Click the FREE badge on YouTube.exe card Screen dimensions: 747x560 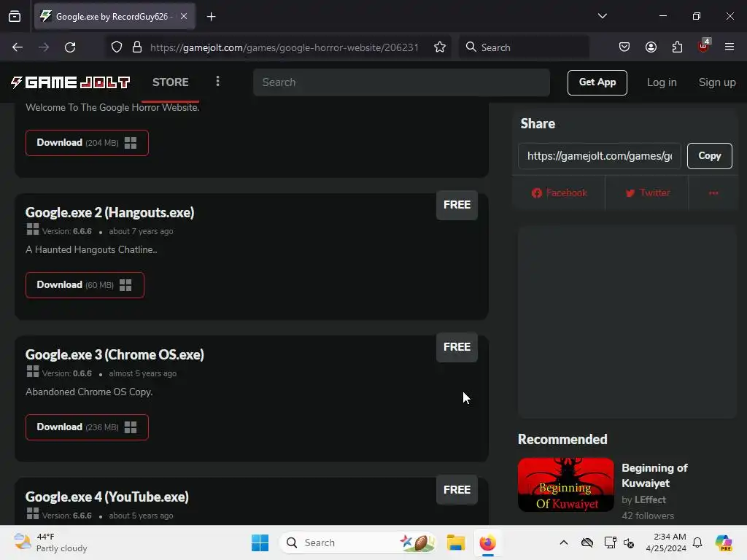coord(457,489)
